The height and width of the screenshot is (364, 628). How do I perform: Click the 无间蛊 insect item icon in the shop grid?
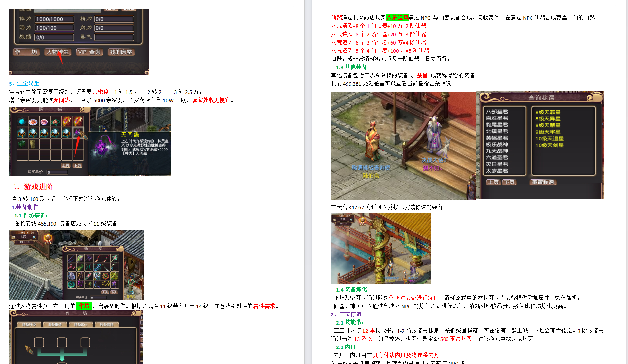(x=77, y=133)
